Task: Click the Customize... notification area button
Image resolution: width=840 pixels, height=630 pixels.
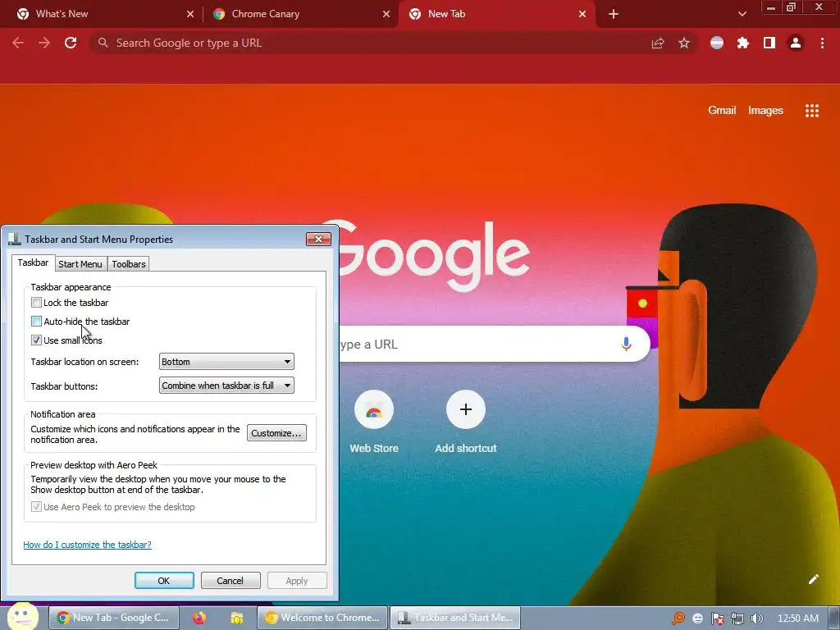Action: click(276, 433)
